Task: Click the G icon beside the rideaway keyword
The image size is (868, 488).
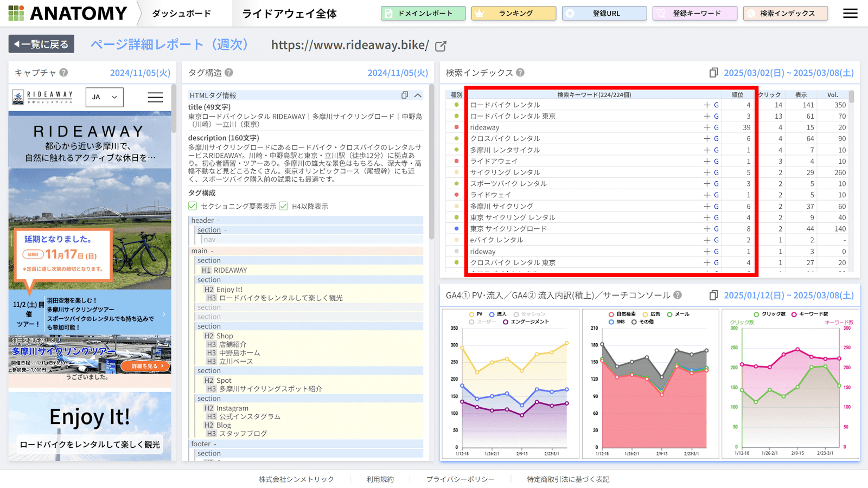Action: pos(717,127)
